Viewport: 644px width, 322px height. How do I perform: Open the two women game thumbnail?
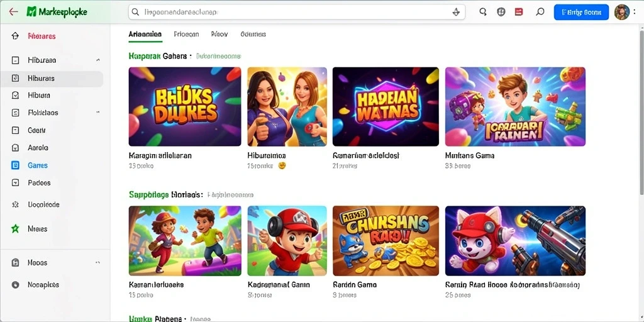(287, 107)
